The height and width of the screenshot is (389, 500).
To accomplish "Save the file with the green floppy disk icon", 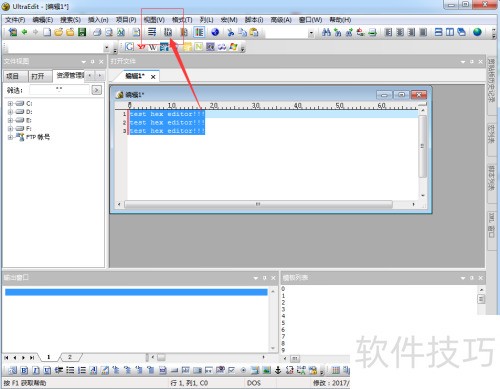I will click(x=82, y=32).
